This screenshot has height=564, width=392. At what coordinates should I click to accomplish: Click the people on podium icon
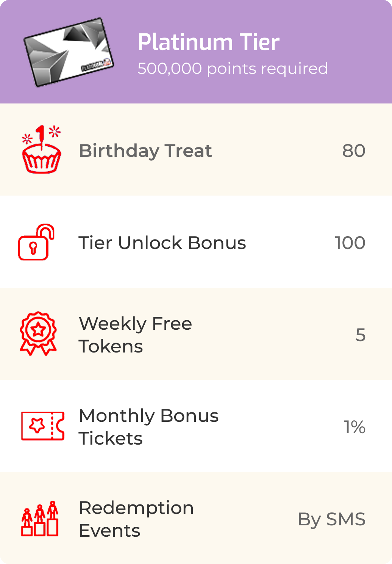40,519
